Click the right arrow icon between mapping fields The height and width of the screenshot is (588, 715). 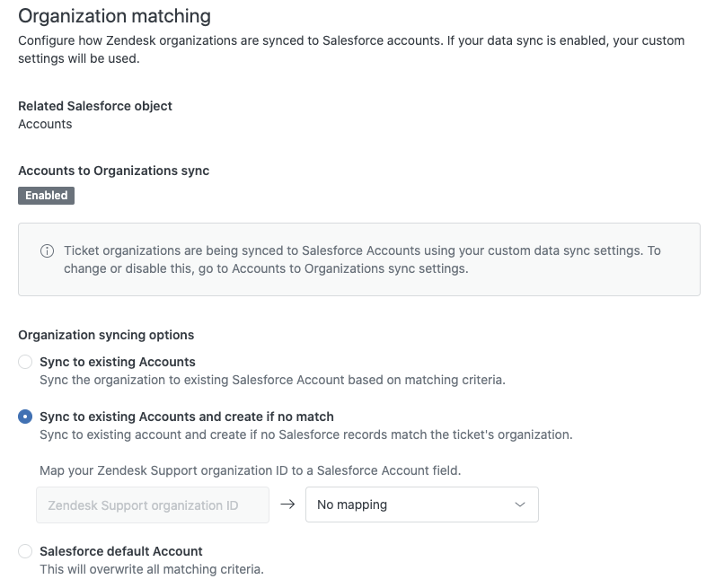(x=287, y=505)
